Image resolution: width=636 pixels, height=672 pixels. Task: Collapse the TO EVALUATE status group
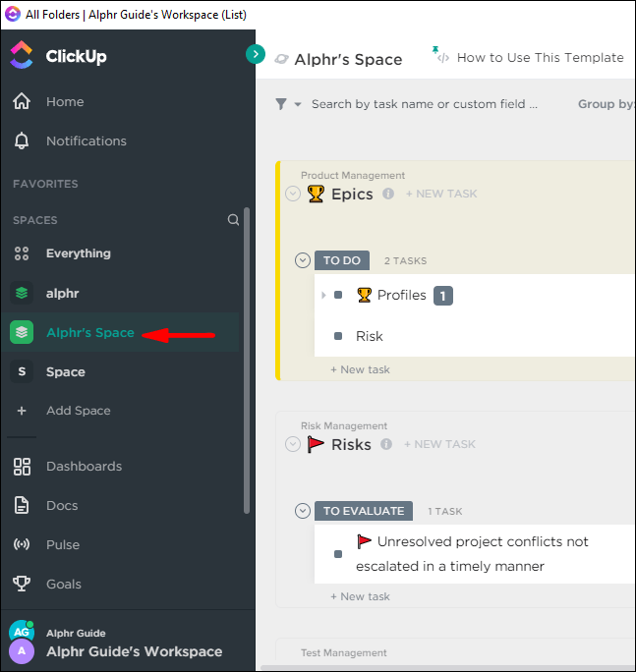point(303,511)
